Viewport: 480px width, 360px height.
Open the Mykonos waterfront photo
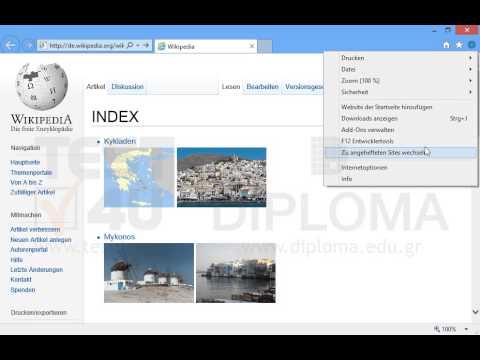coord(236,273)
